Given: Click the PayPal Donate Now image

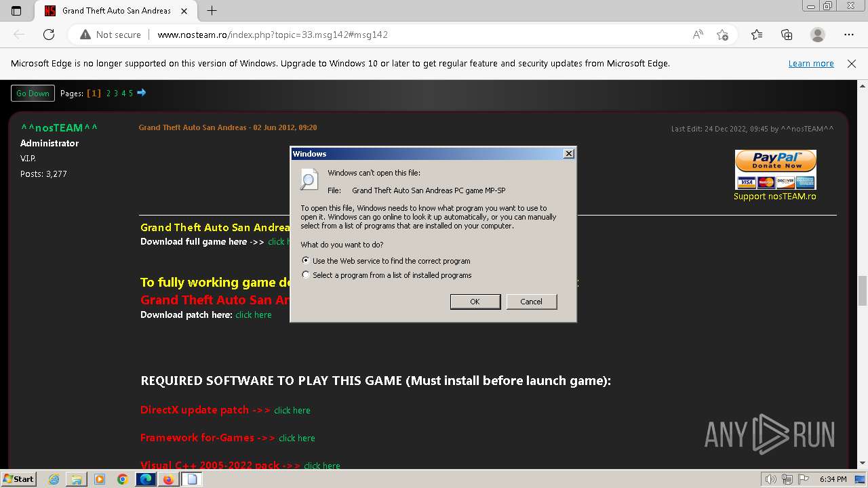Looking at the screenshot, I should point(775,169).
